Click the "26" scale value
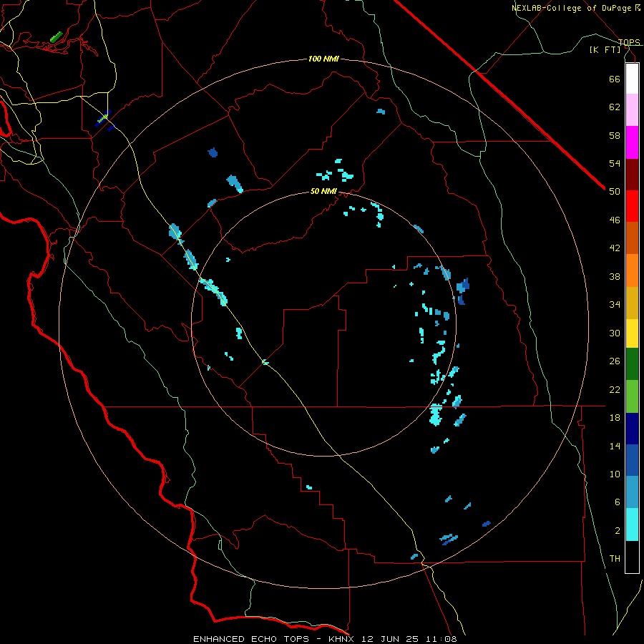644x644 pixels. (615, 361)
